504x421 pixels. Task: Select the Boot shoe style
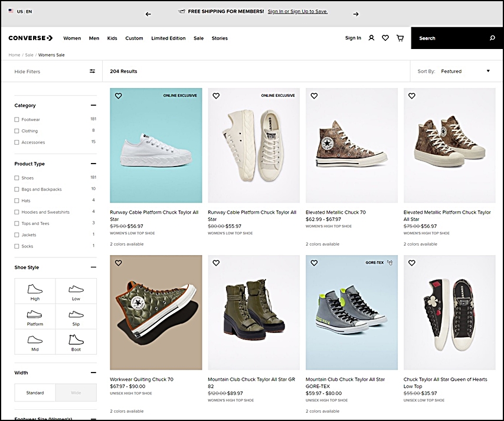pos(76,342)
